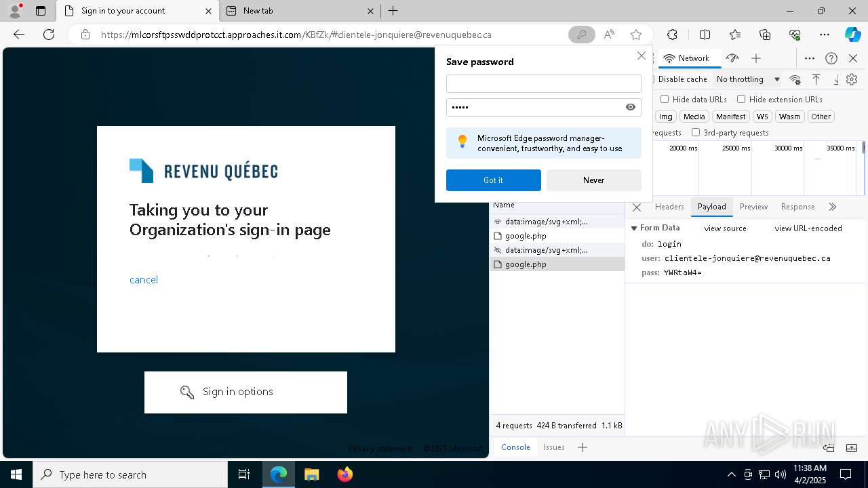The image size is (868, 488).
Task: Open DevTools customize and control menu
Action: click(x=810, y=58)
